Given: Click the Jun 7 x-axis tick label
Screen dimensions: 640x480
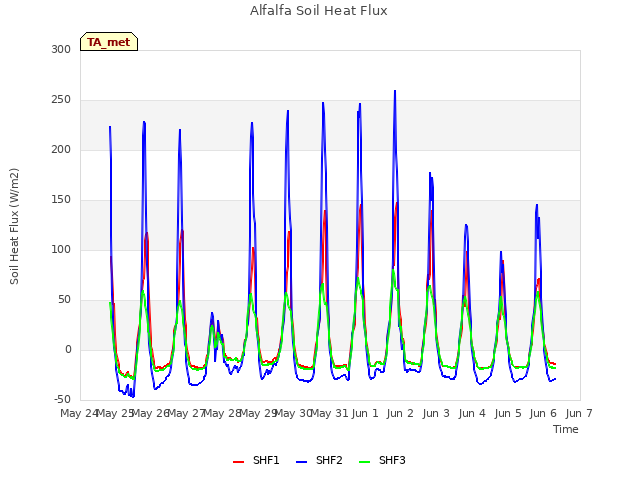Looking at the screenshot, I should point(579,413).
